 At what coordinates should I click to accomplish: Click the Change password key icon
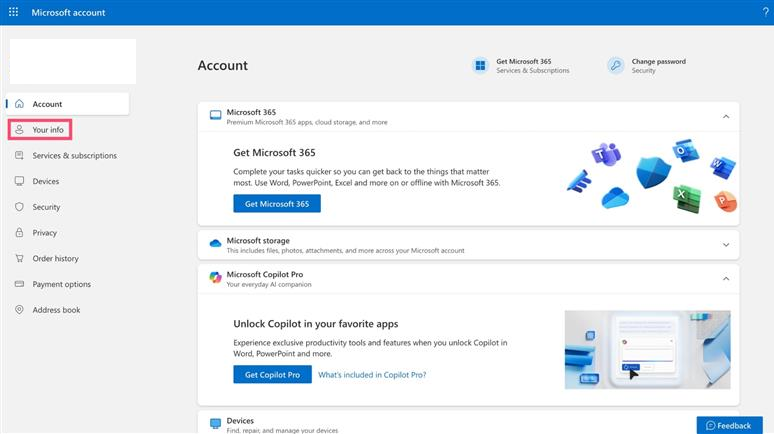(616, 65)
